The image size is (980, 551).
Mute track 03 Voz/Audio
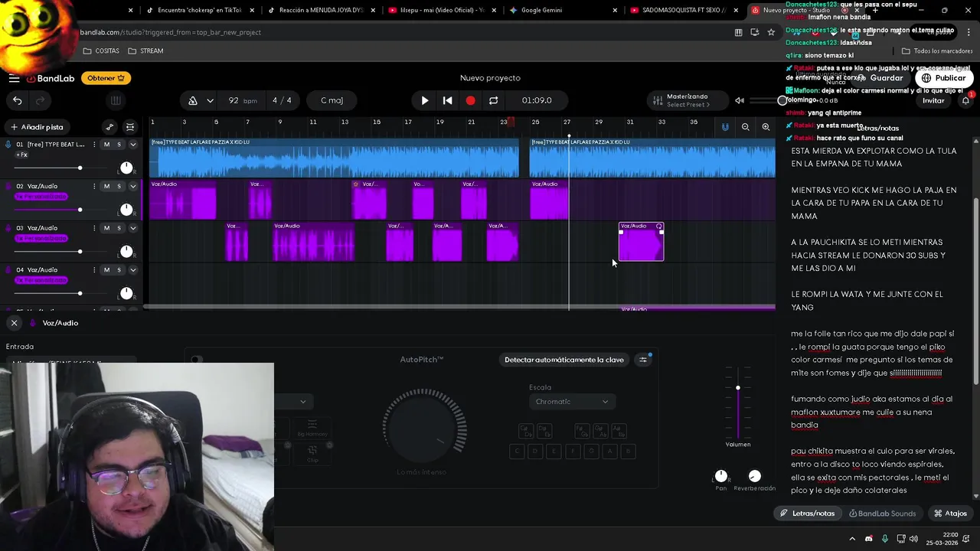tap(106, 228)
